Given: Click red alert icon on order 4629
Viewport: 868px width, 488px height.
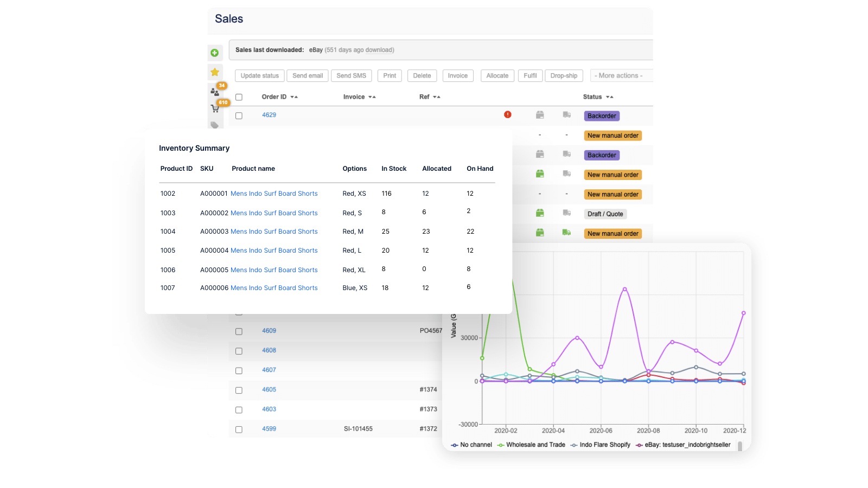Looking at the screenshot, I should pos(507,114).
